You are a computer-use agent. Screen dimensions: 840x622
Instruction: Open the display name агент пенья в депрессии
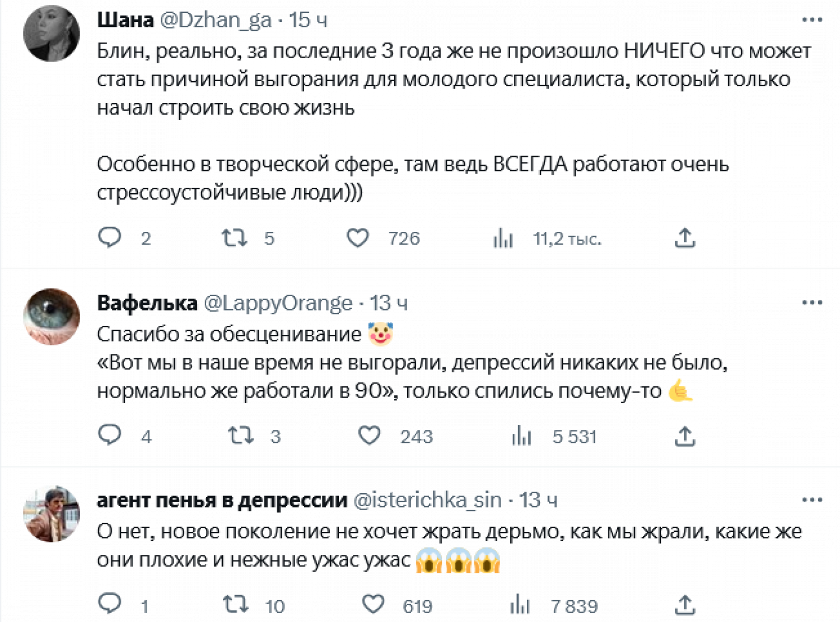click(x=222, y=501)
